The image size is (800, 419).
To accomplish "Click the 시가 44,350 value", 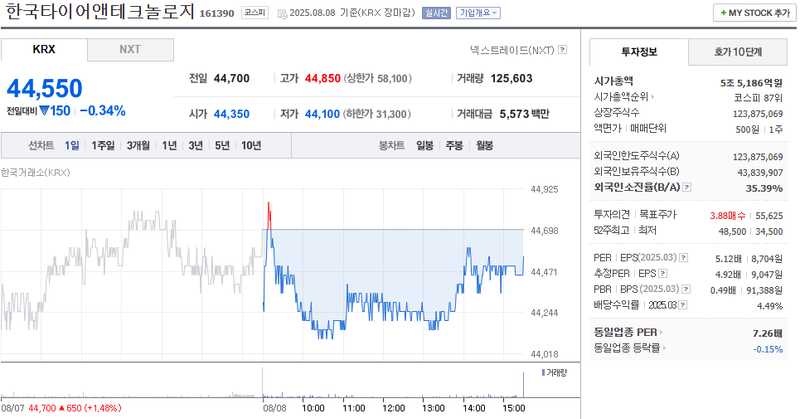I will (232, 114).
